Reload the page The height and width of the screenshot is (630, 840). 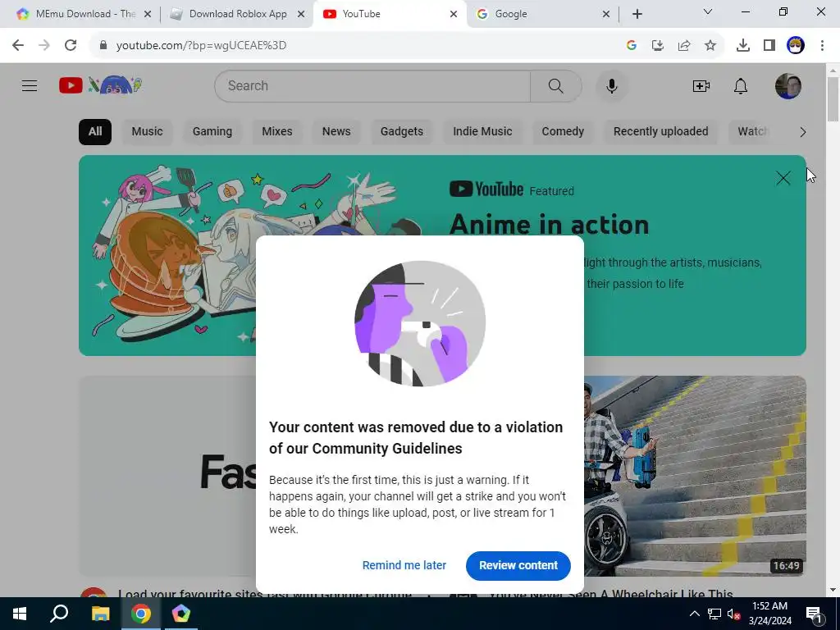(x=71, y=45)
